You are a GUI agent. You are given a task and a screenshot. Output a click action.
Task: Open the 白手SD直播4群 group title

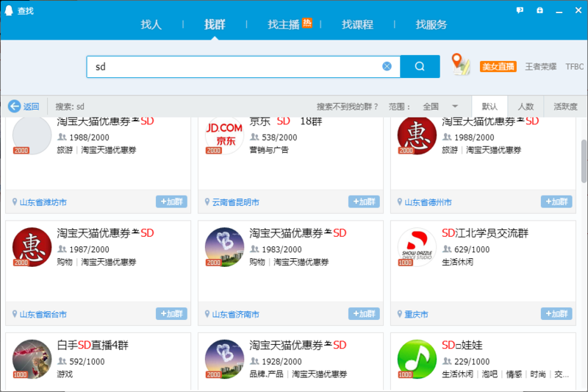coord(93,345)
